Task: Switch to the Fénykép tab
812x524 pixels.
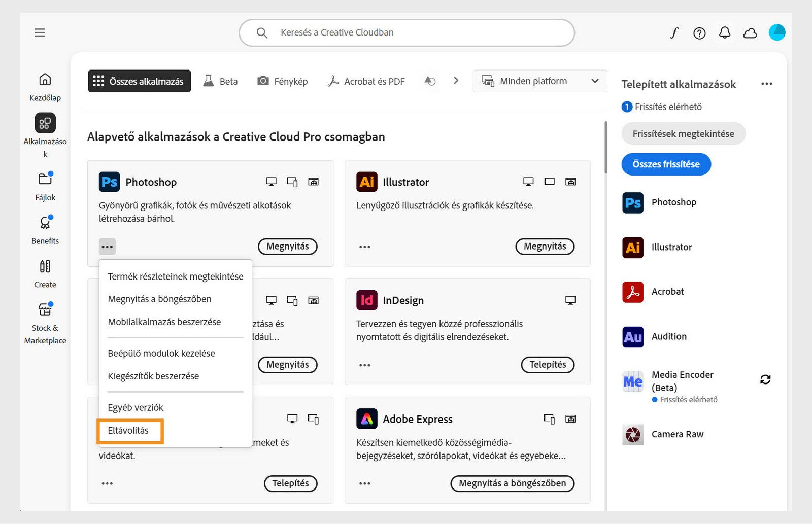Action: 282,81
